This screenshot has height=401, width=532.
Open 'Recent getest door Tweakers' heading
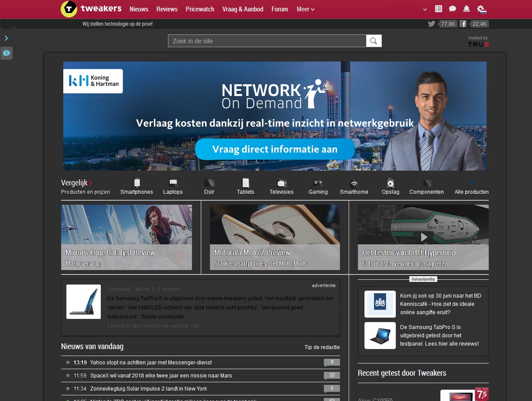tap(402, 373)
